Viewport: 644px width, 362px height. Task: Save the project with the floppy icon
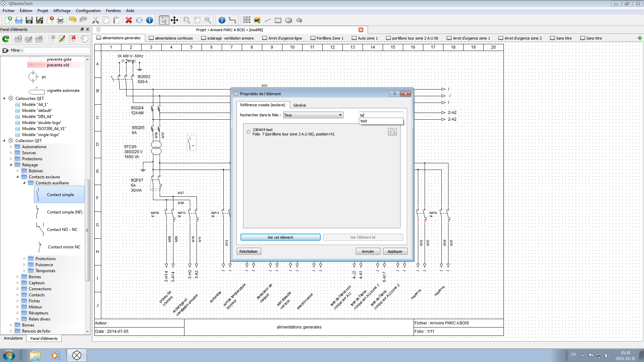tap(29, 20)
